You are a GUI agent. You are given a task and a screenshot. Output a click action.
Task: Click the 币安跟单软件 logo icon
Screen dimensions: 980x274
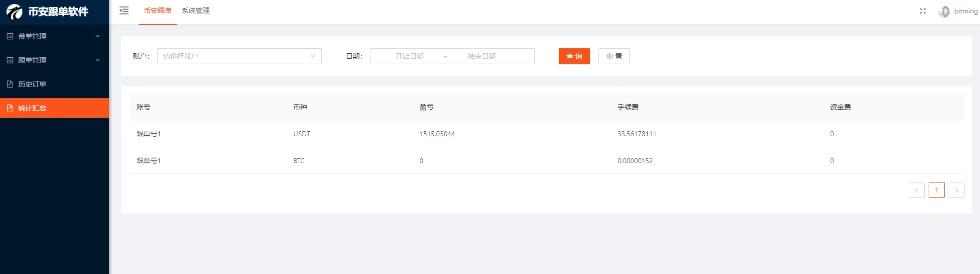point(14,11)
